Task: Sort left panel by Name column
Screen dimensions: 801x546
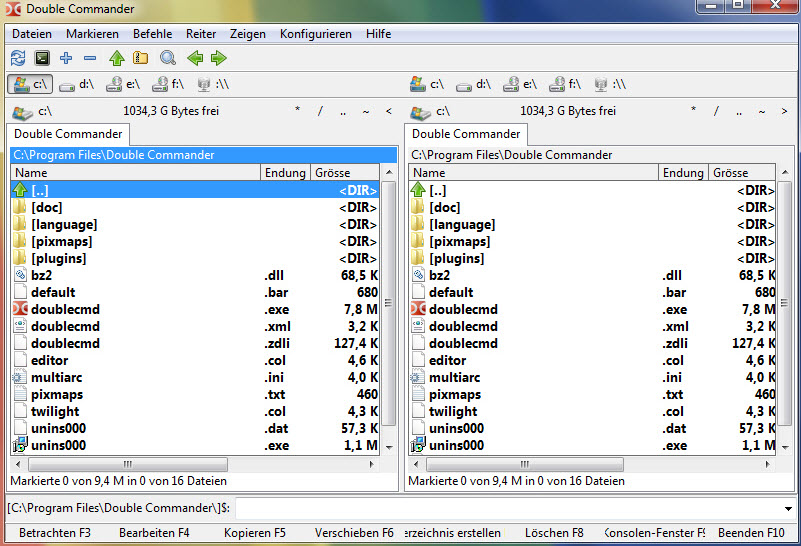Action: click(135, 173)
